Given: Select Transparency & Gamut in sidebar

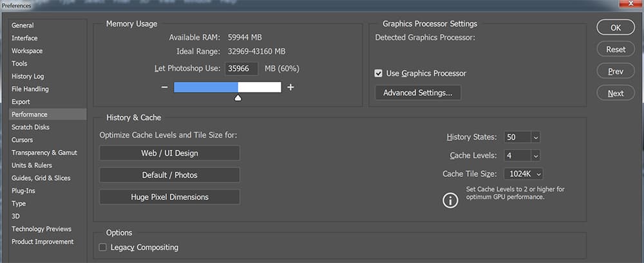Looking at the screenshot, I should tap(48, 152).
